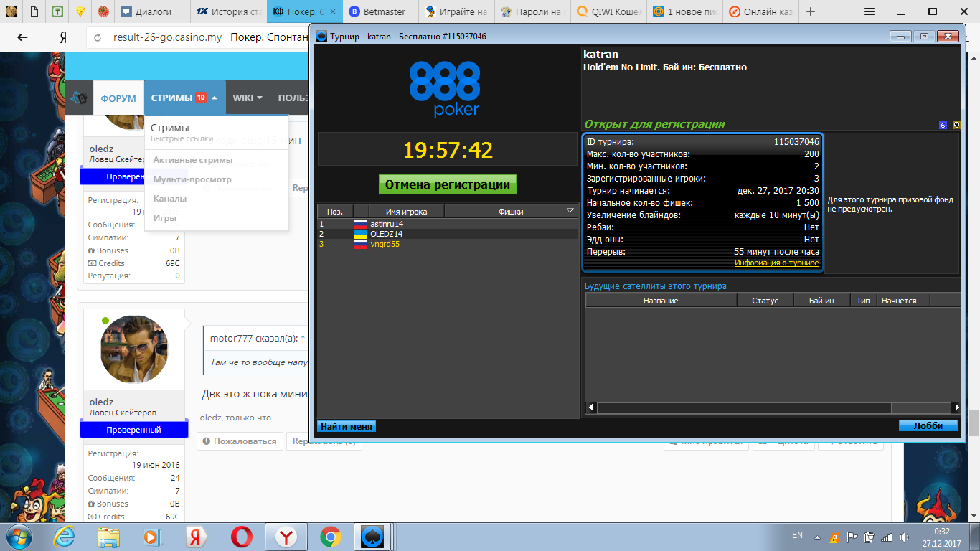The image size is (980, 551).
Task: Select player row 'OLEDZ14'
Action: pyautogui.click(x=448, y=234)
